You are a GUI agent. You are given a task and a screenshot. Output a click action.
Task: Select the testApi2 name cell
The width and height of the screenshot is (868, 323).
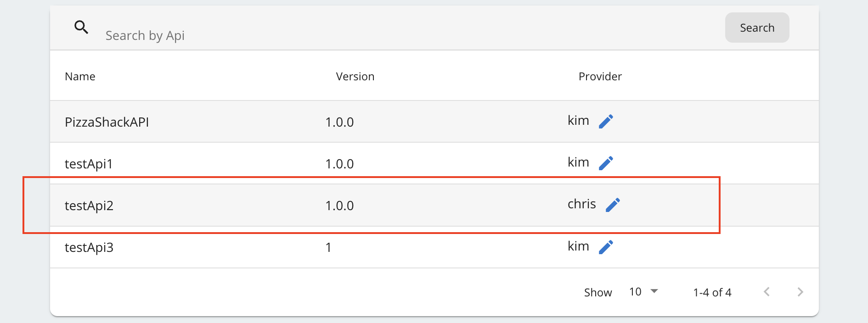pos(89,206)
